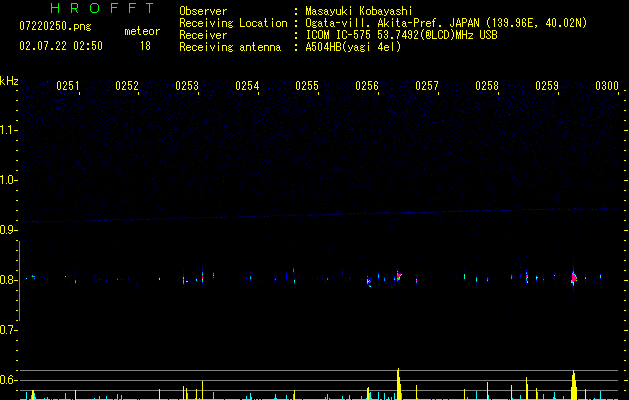Viewport: 629px width, 400px height.
Task: Click the 0258 time marker
Action: point(487,86)
